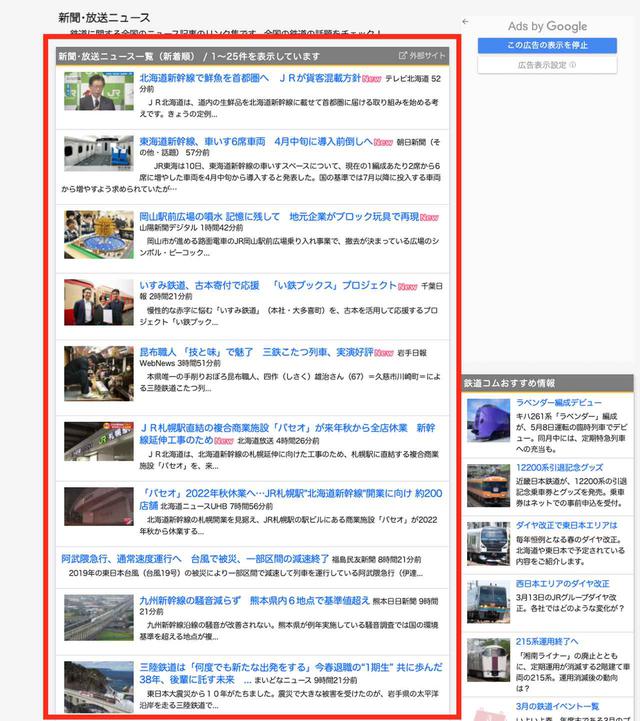Click thumbnail for the 昆布職人 article
Screen dimensions: 640x721
pos(99,373)
